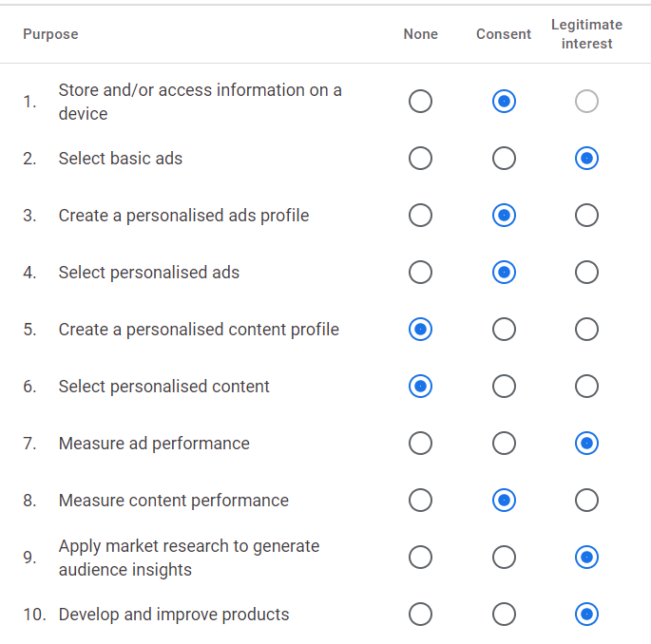This screenshot has width=651, height=644.
Task: Choose None for Measure content performance
Action: (x=420, y=501)
